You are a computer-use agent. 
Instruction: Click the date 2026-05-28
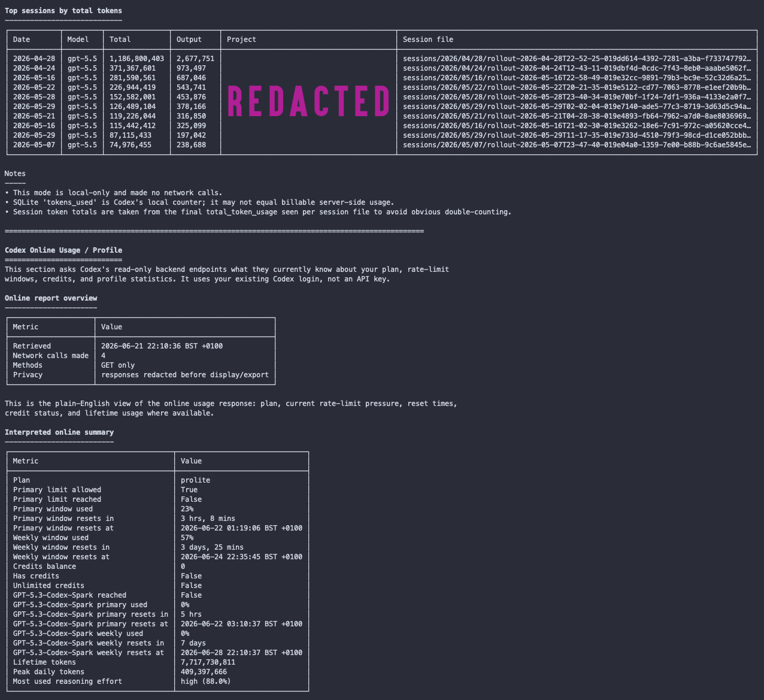coord(34,97)
